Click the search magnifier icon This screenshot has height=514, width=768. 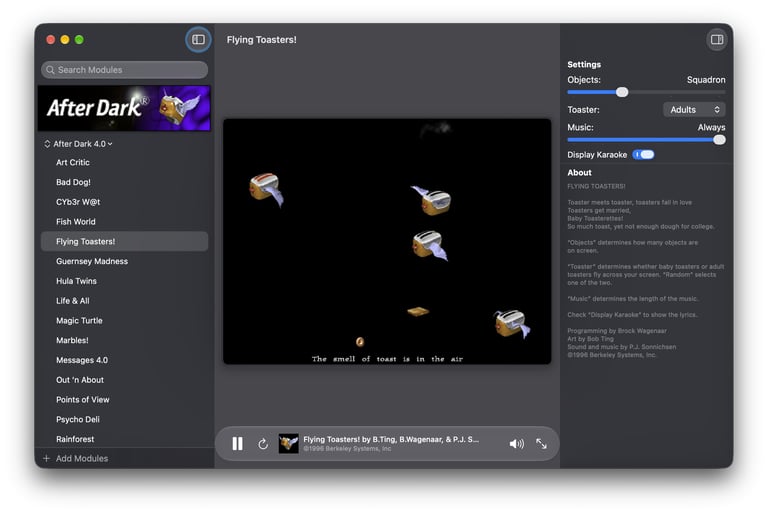(50, 70)
